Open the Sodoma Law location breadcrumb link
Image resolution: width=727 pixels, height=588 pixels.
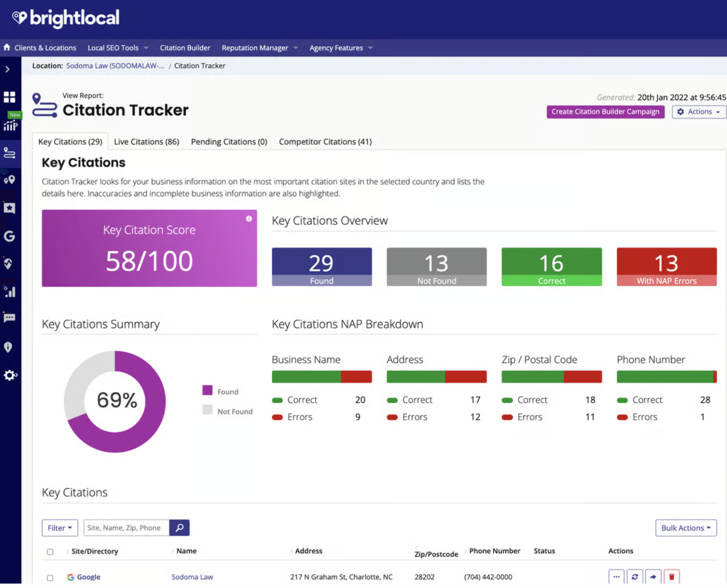point(115,66)
